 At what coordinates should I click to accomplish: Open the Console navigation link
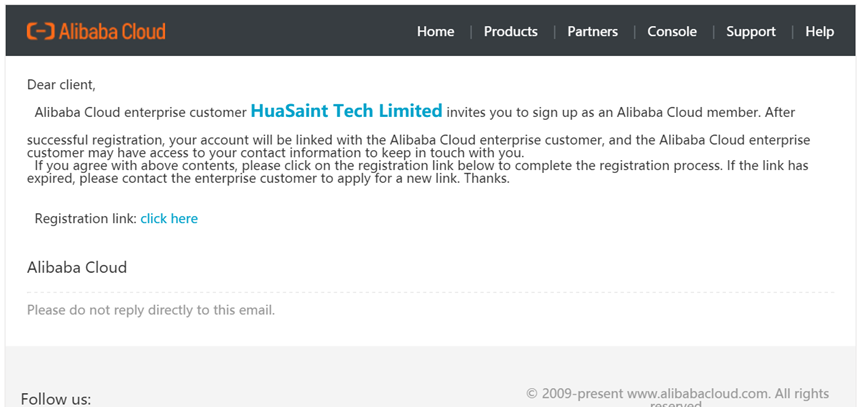click(672, 31)
